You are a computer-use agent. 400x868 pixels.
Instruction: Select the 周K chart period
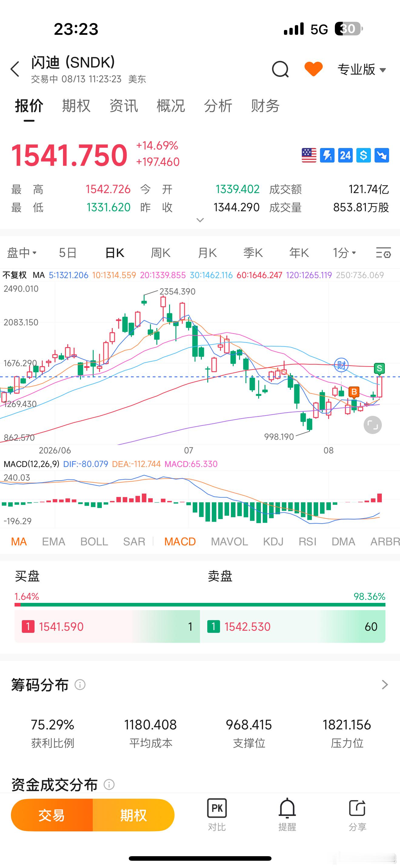[x=161, y=253]
